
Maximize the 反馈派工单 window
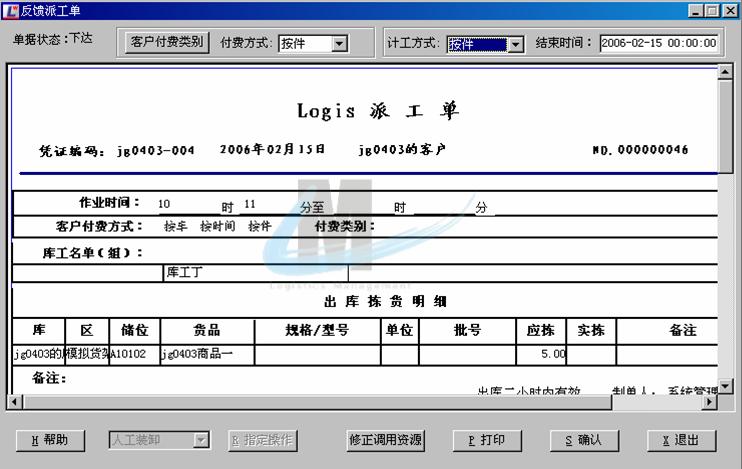(712, 11)
